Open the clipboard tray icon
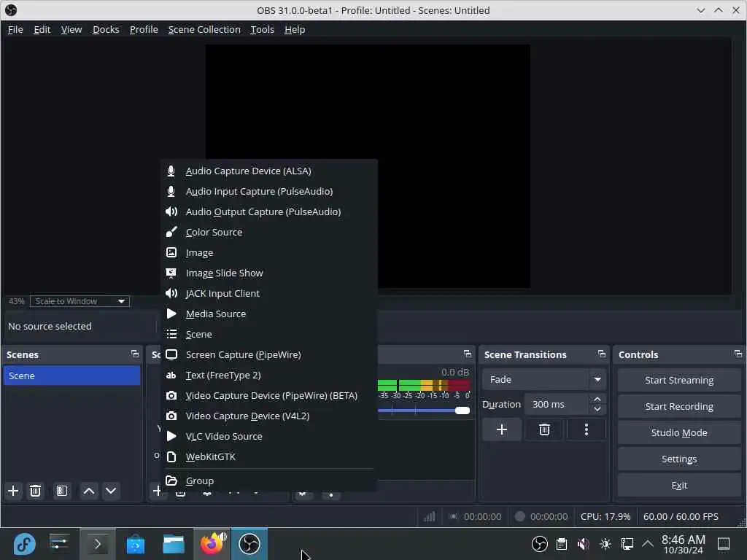Image resolution: width=747 pixels, height=560 pixels. 562,544
